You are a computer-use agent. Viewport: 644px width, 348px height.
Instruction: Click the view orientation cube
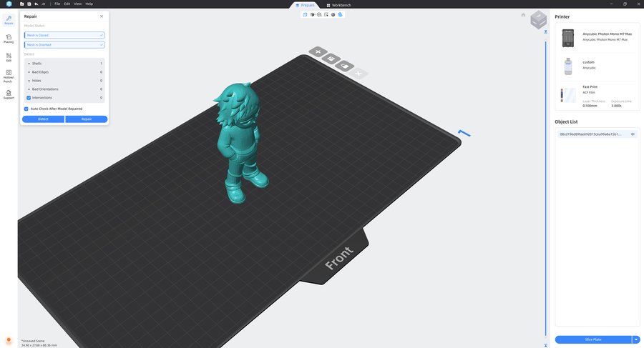[538, 20]
